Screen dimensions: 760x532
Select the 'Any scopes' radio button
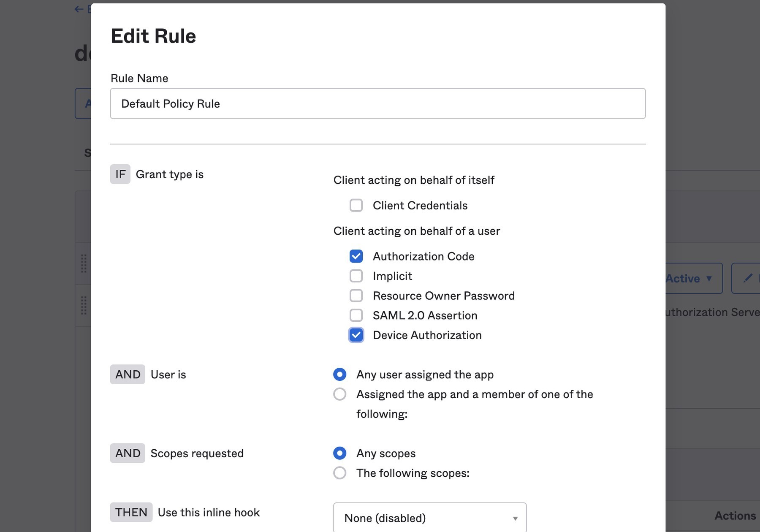coord(339,453)
